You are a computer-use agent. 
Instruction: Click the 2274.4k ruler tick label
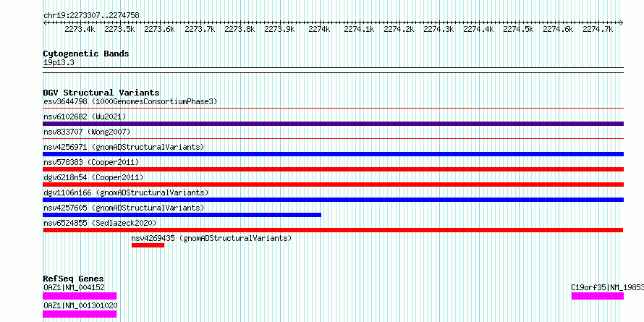pyautogui.click(x=478, y=30)
